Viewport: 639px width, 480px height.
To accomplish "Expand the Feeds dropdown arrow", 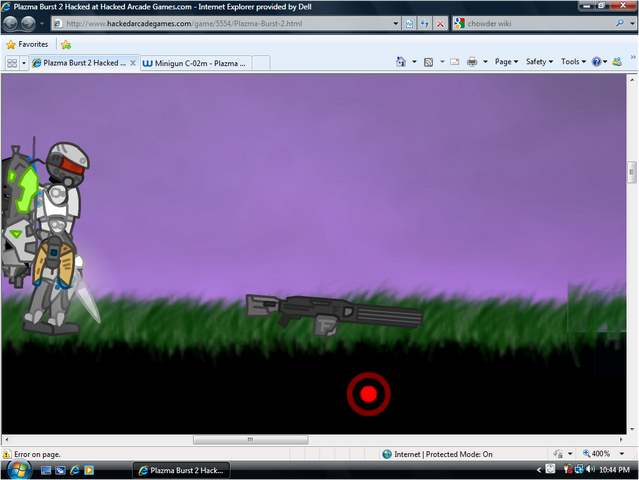I will (442, 62).
